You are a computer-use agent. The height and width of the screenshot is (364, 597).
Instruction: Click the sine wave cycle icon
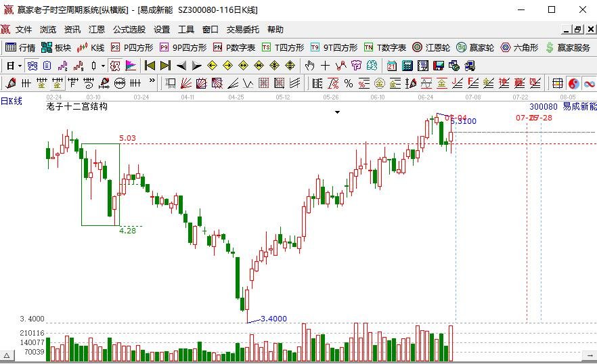426,83
